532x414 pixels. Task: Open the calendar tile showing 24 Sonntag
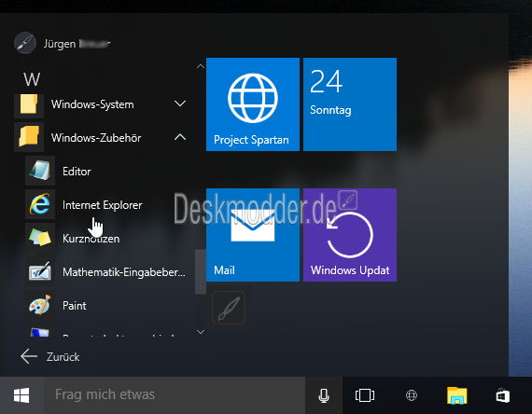point(350,104)
